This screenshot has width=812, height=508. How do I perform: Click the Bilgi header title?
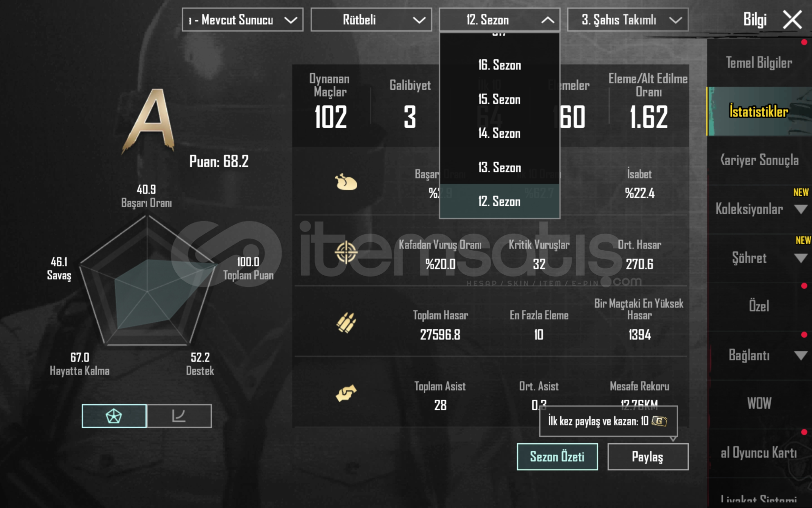click(755, 20)
